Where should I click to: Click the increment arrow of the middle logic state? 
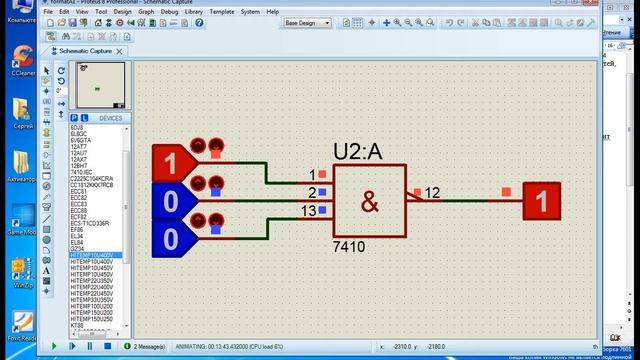[198, 183]
